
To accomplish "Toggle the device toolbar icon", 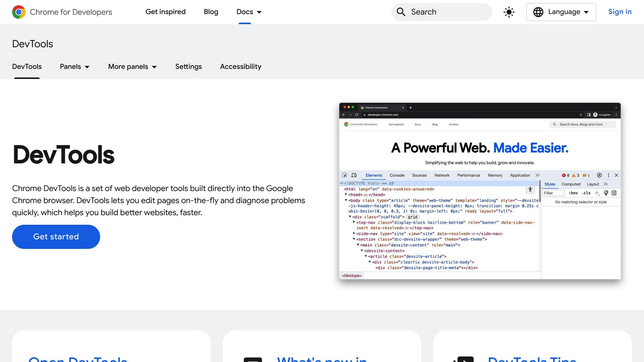I will (x=354, y=175).
